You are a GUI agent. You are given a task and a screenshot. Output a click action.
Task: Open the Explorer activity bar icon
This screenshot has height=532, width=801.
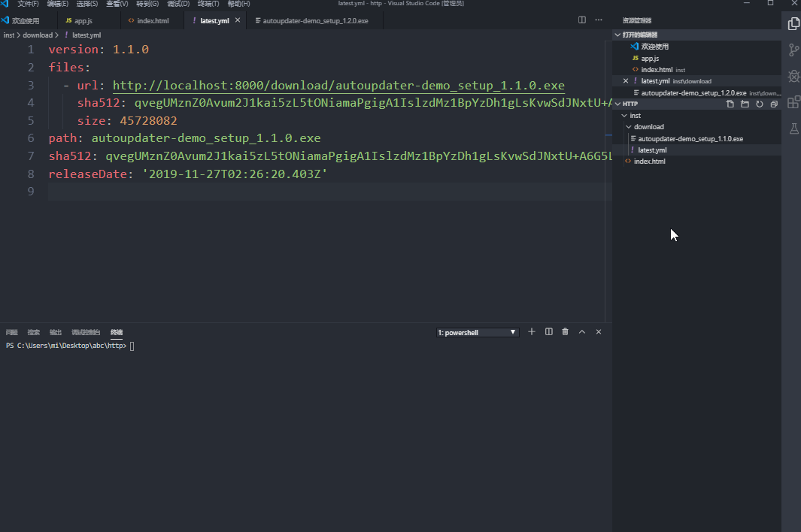[793, 23]
